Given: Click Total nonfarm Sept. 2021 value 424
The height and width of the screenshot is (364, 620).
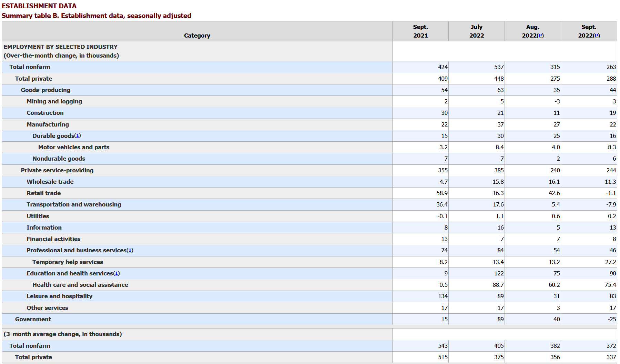Looking at the screenshot, I should 443,67.
